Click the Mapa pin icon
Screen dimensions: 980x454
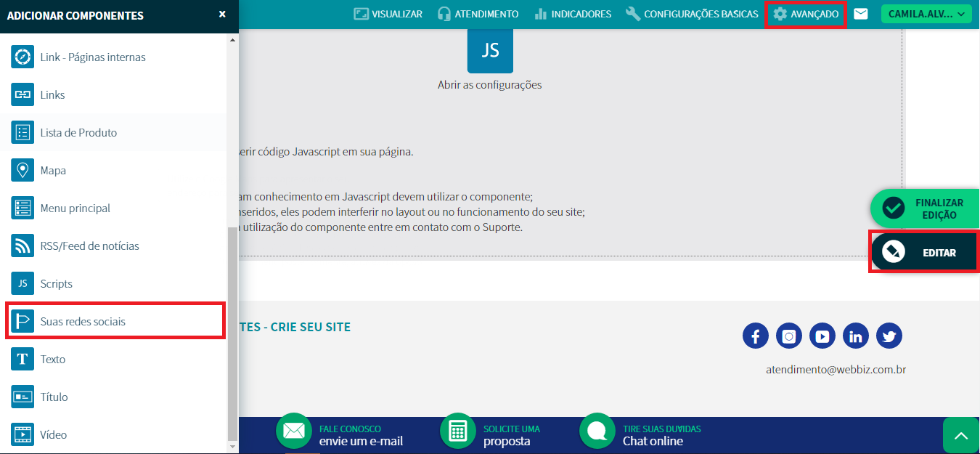23,171
